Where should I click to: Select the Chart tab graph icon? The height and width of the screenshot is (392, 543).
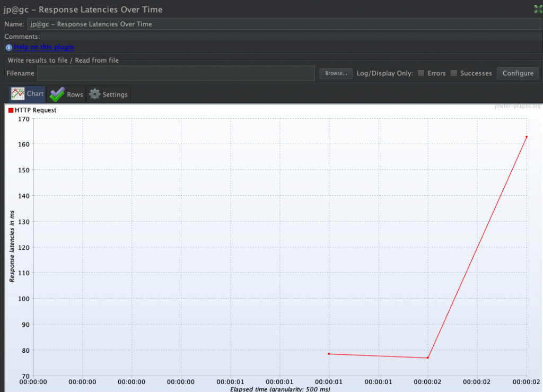(x=18, y=94)
